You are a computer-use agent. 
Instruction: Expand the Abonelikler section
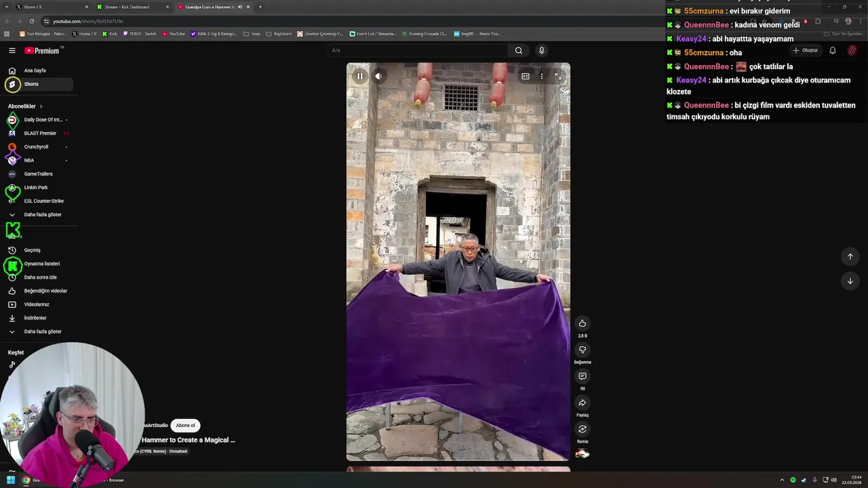click(x=25, y=106)
